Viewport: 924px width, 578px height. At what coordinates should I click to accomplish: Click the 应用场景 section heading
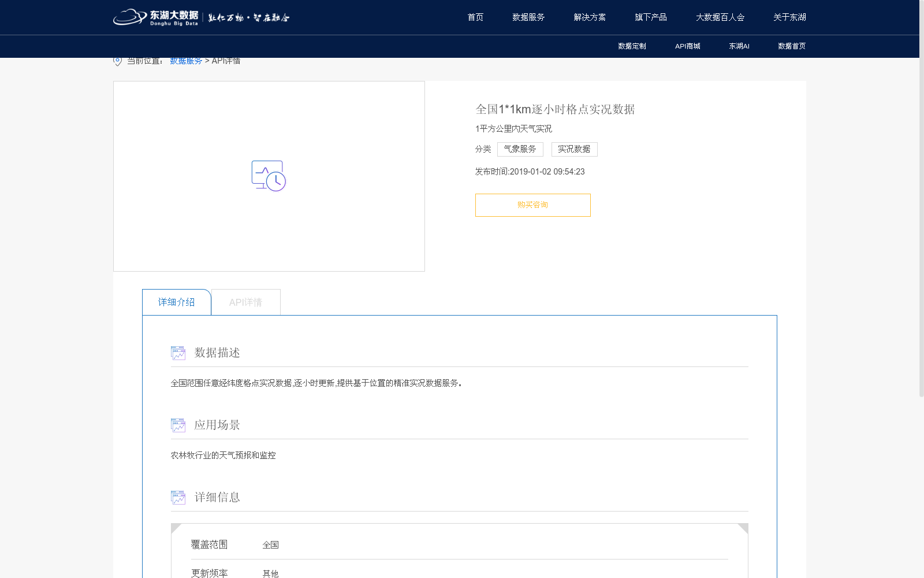pos(217,425)
